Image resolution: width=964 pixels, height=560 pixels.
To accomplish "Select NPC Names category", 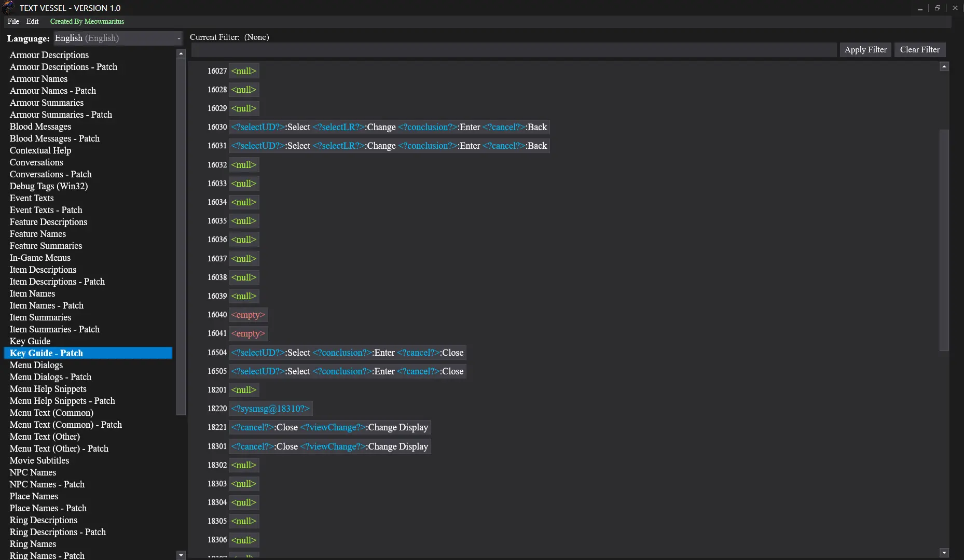I will point(33,472).
